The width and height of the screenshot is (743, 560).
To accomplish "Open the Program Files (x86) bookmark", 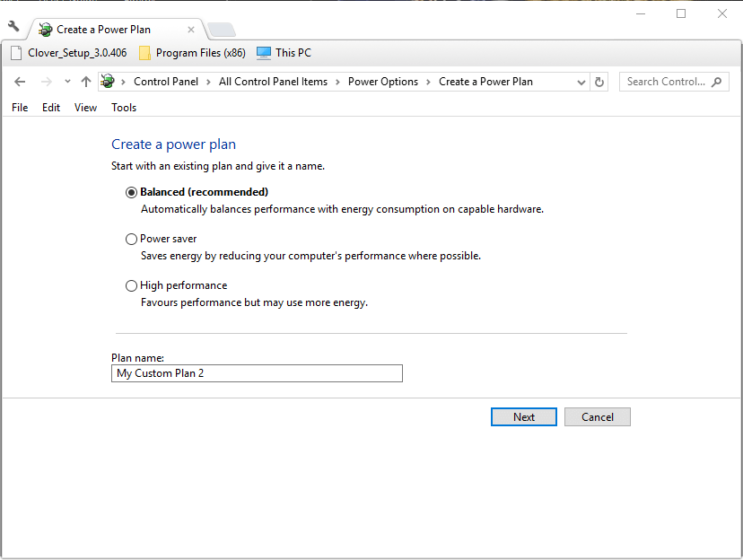I will (x=192, y=53).
